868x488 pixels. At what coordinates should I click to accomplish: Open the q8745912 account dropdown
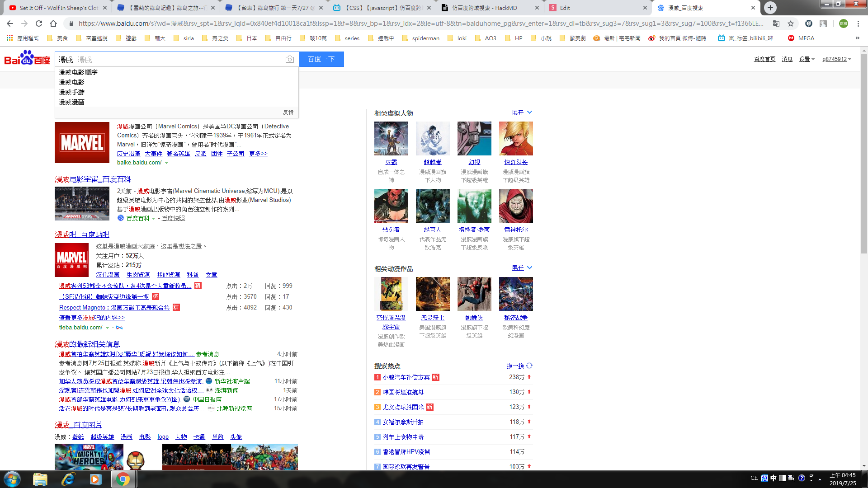click(836, 59)
